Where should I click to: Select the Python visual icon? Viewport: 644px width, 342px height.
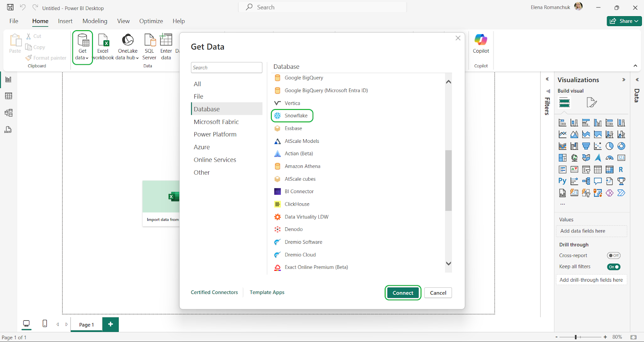click(562, 181)
